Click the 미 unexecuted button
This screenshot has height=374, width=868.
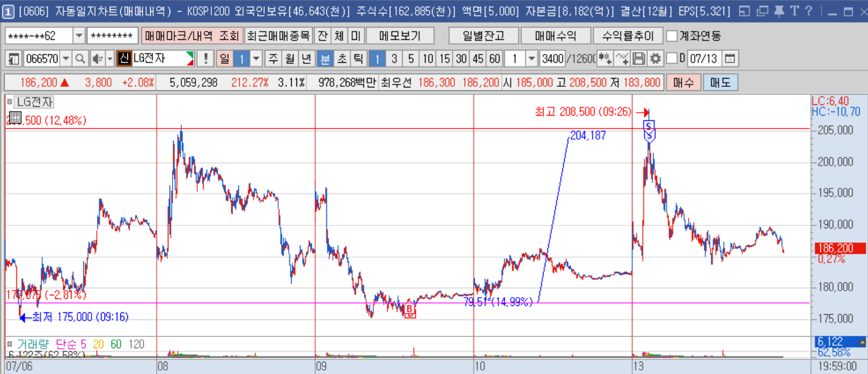[356, 36]
